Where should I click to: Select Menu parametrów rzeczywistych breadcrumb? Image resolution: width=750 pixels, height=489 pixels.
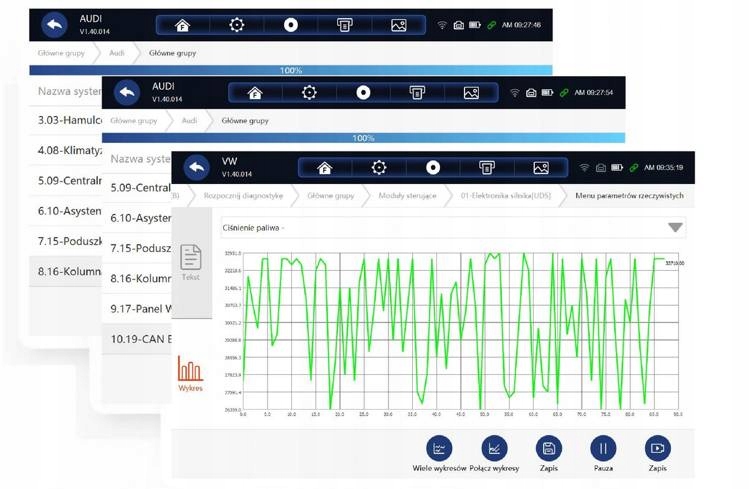pos(629,196)
